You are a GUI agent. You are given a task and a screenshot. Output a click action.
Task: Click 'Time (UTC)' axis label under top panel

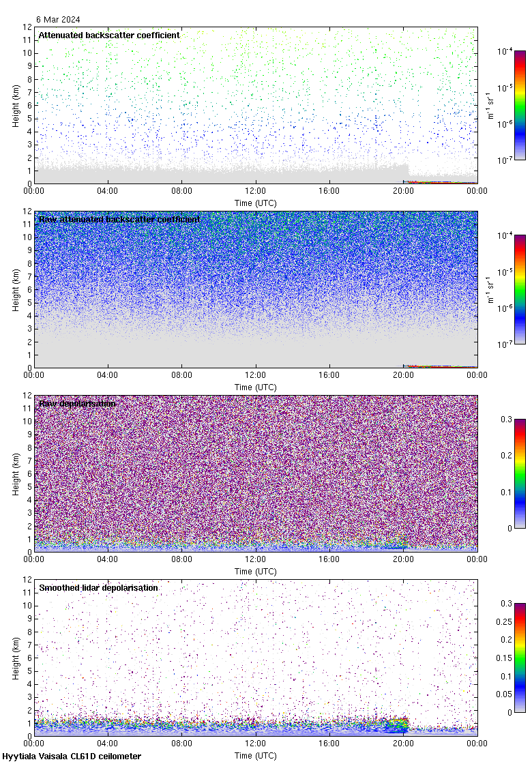tap(256, 203)
